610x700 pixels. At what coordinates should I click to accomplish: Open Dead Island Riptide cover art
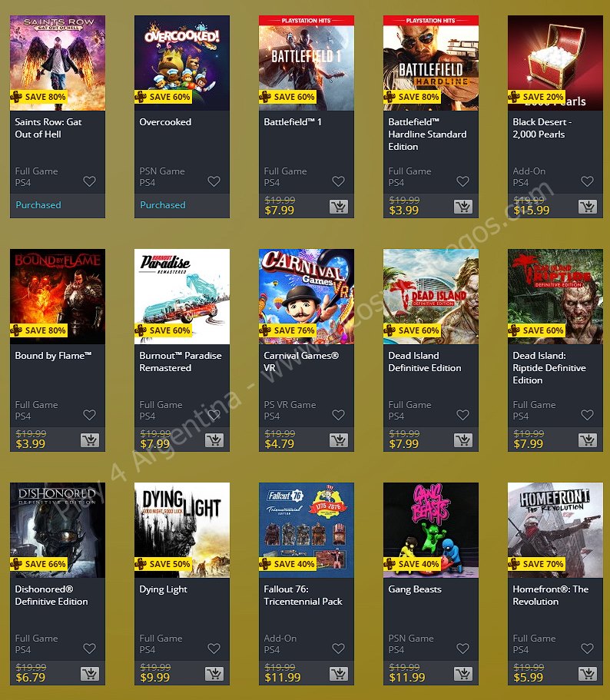pos(555,297)
